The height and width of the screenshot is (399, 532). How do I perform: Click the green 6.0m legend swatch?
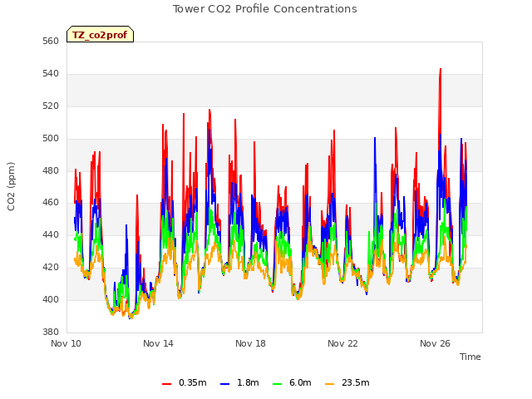pyautogui.click(x=277, y=384)
